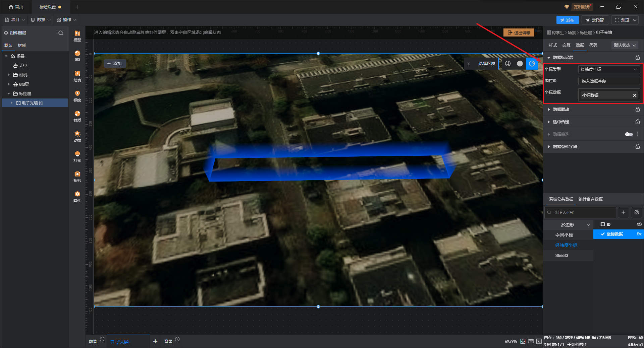Go back with the arrow beside 选择区域
The width and height of the screenshot is (644, 348).
[x=469, y=64]
